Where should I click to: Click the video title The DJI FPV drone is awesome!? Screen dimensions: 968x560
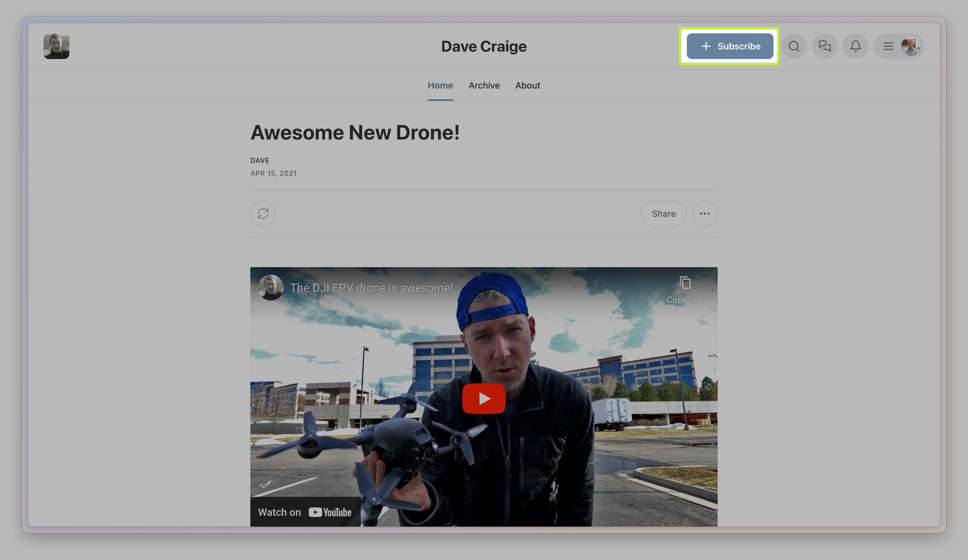[371, 288]
